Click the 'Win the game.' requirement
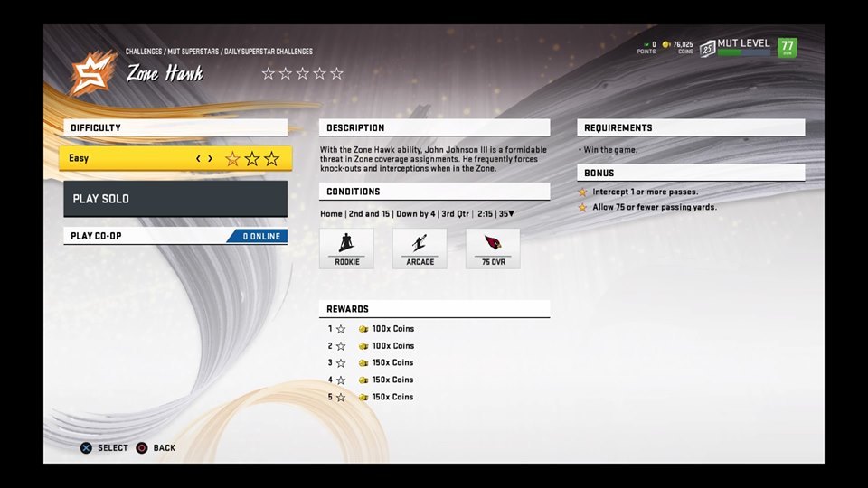This screenshot has height=488, width=868. pos(610,150)
